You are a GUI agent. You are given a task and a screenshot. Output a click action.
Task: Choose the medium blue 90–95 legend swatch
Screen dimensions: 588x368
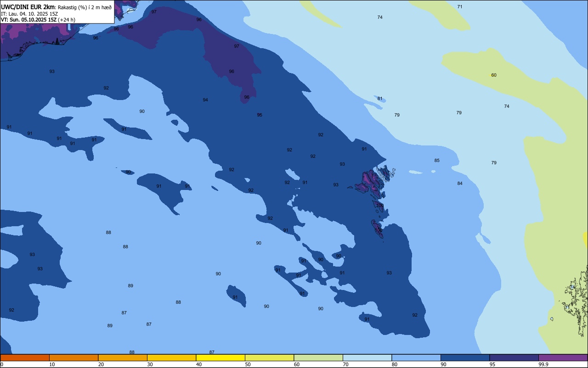click(465, 357)
